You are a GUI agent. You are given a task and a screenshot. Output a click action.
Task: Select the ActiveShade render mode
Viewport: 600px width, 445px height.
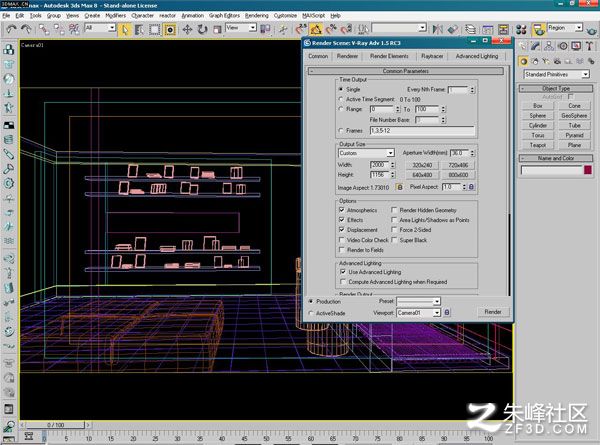(x=311, y=313)
